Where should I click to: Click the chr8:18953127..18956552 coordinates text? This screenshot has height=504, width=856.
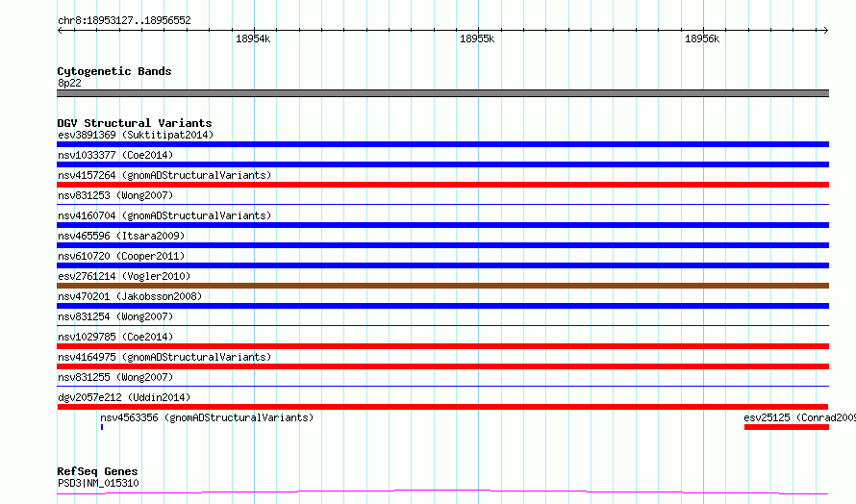pos(124,21)
